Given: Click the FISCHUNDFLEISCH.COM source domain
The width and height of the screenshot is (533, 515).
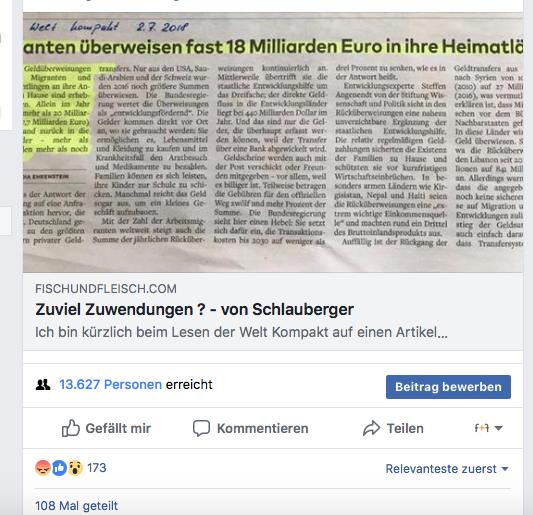Looking at the screenshot, I should coord(106,289).
